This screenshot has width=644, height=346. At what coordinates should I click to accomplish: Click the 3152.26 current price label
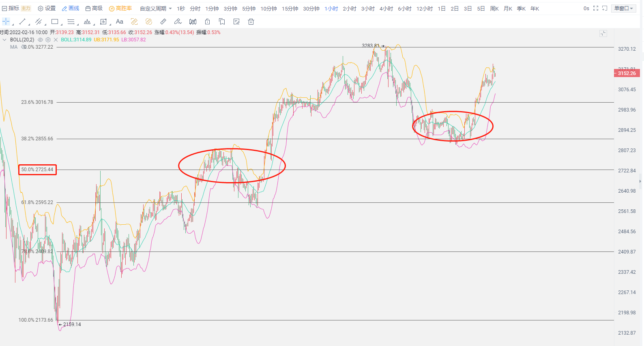[627, 73]
